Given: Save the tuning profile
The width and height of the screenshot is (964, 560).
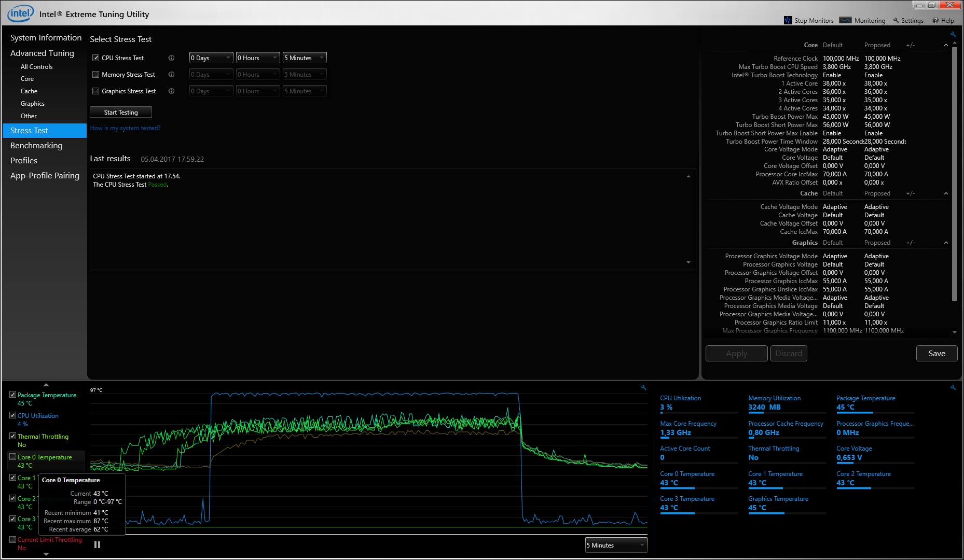Looking at the screenshot, I should tap(937, 353).
